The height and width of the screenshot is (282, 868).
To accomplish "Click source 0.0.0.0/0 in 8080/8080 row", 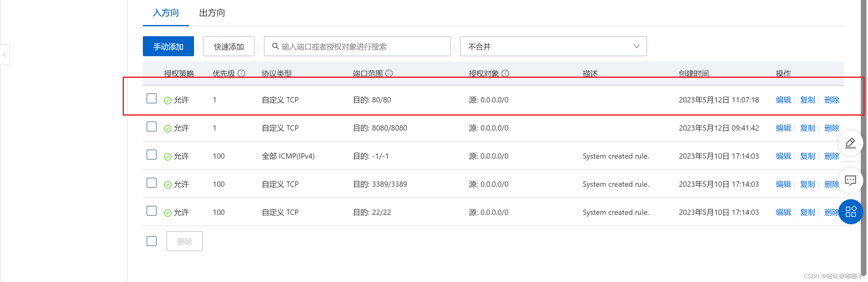I will (x=489, y=128).
